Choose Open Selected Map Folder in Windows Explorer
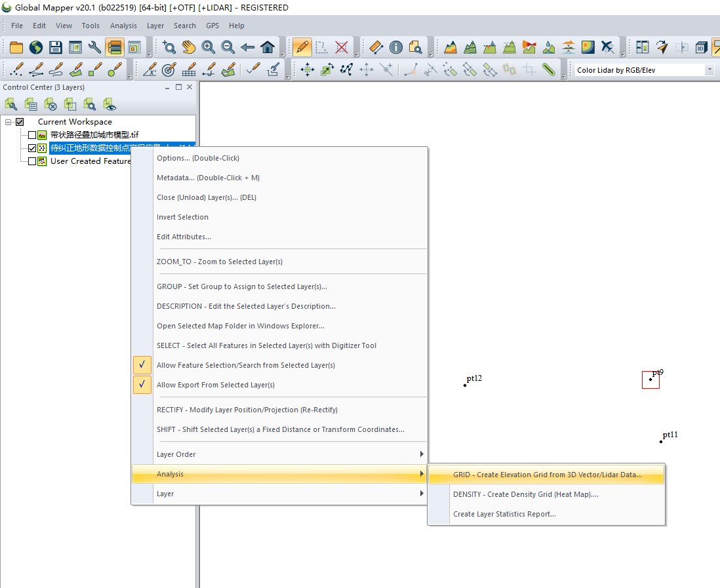720x588 pixels. 279,326
